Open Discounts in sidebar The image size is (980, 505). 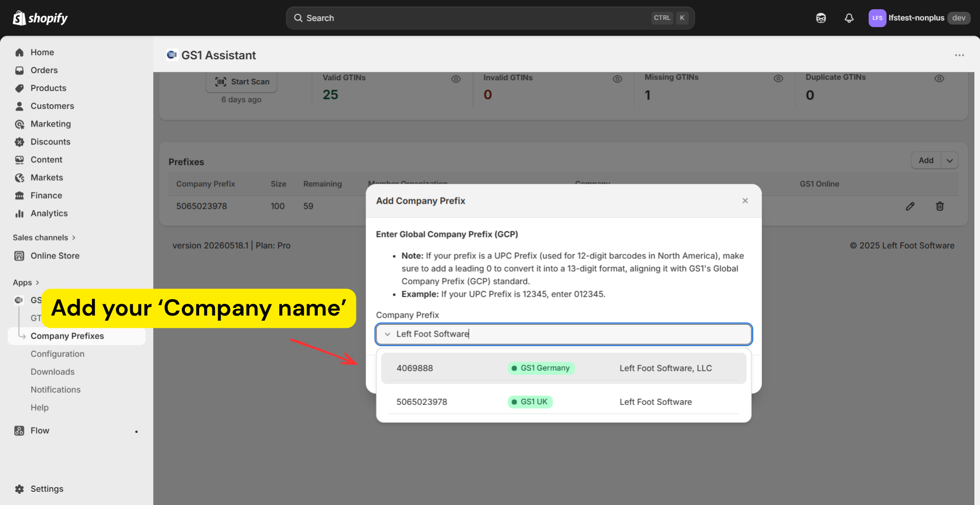[51, 141]
